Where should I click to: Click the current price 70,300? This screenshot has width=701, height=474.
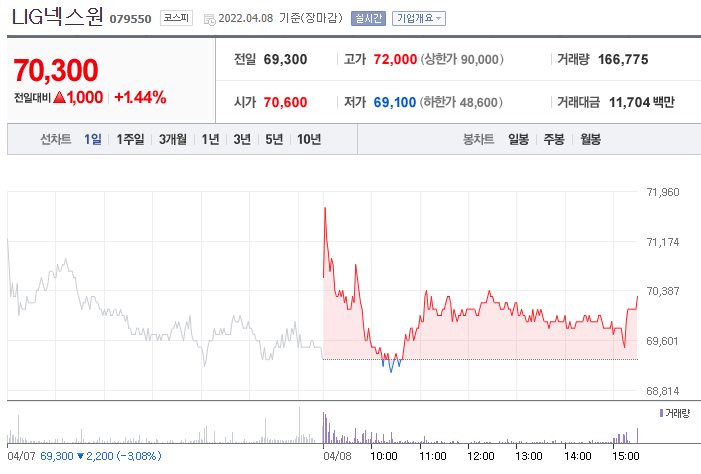tap(56, 70)
